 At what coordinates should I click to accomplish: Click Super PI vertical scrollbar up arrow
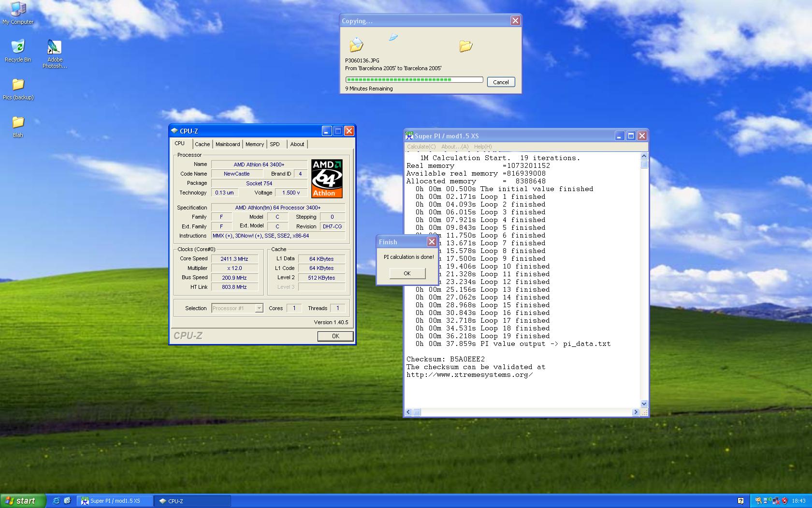(x=644, y=156)
